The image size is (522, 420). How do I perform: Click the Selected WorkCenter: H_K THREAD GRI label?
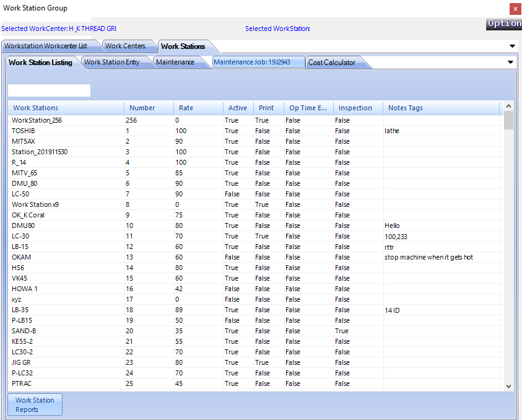point(59,28)
